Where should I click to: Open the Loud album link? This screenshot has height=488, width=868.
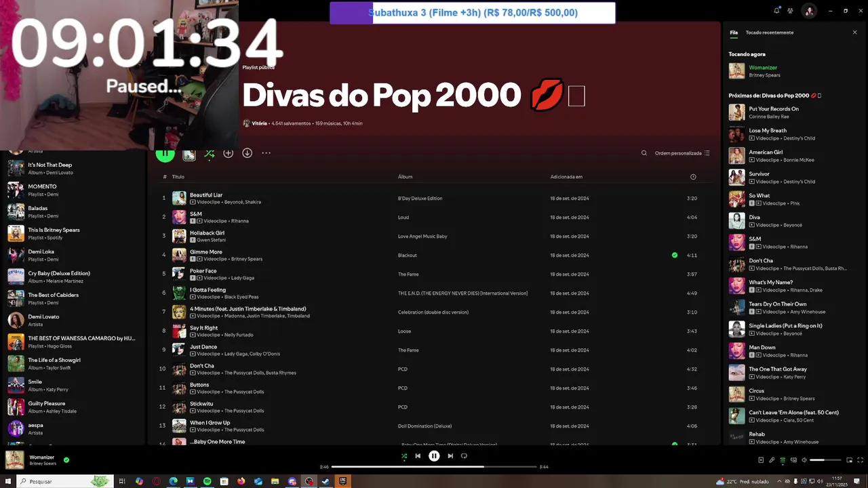click(x=403, y=218)
